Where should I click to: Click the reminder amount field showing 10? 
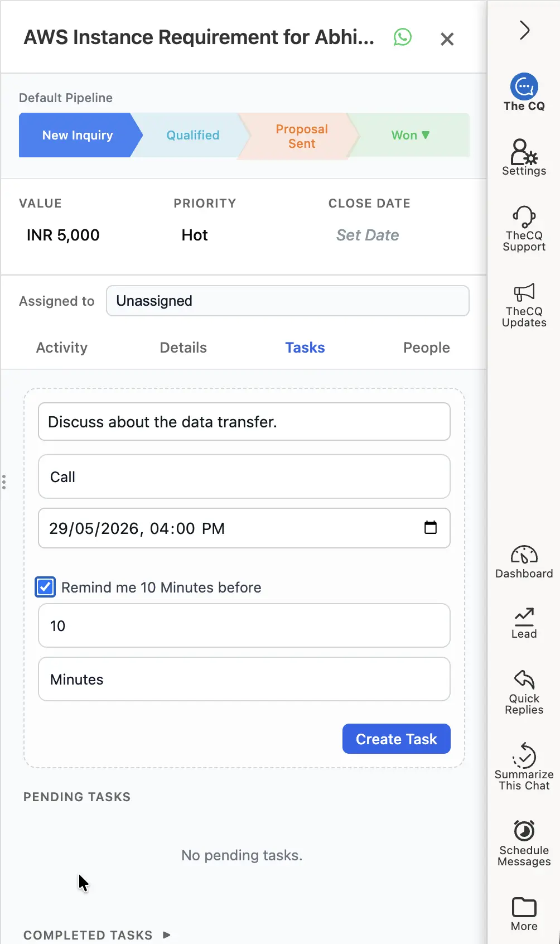pyautogui.click(x=244, y=625)
